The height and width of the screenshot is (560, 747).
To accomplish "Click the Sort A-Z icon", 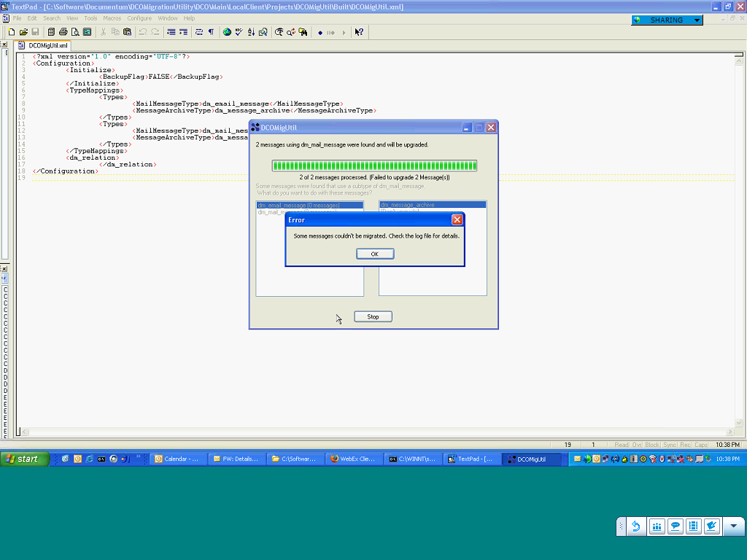I will tap(251, 32).
